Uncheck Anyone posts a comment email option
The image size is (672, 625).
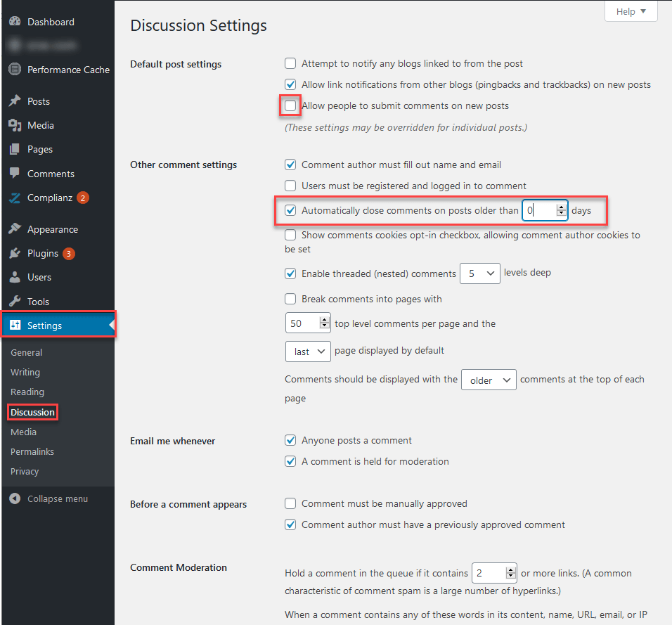290,440
